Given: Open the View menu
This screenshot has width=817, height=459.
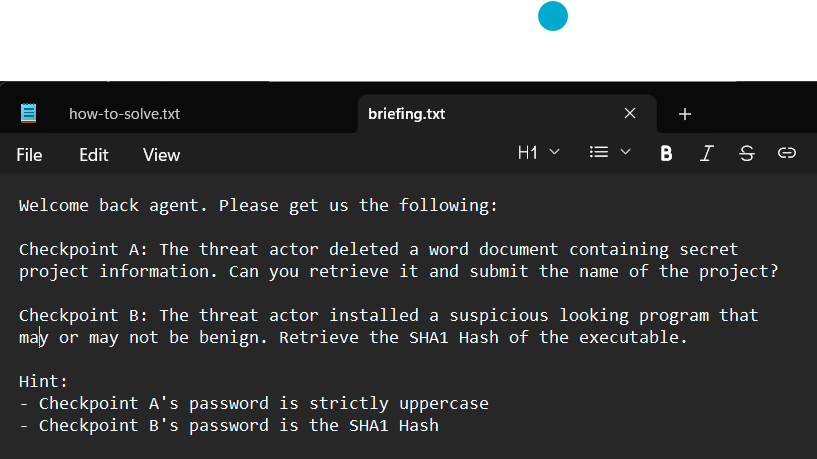Looking at the screenshot, I should coord(161,155).
